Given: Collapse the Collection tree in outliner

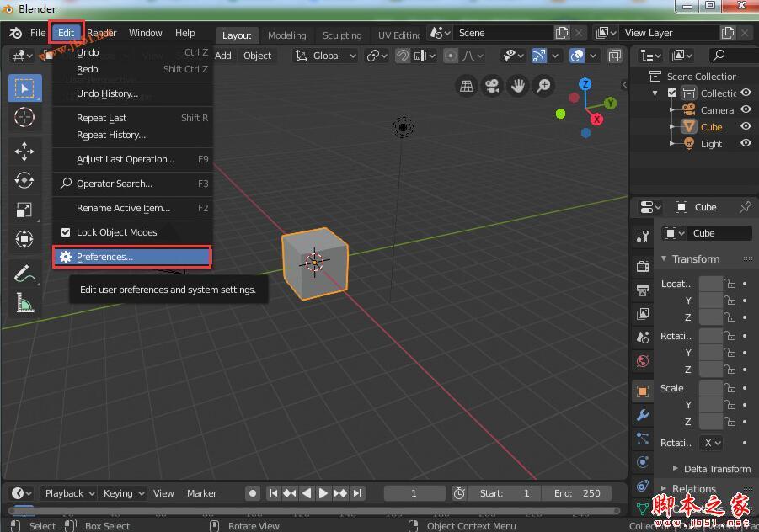Looking at the screenshot, I should pos(655,93).
